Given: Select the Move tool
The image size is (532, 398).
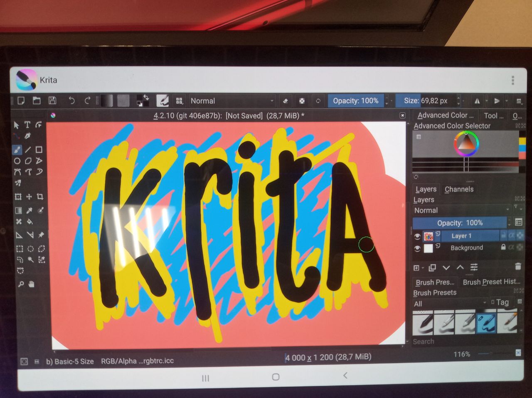Looking at the screenshot, I should pyautogui.click(x=29, y=197).
